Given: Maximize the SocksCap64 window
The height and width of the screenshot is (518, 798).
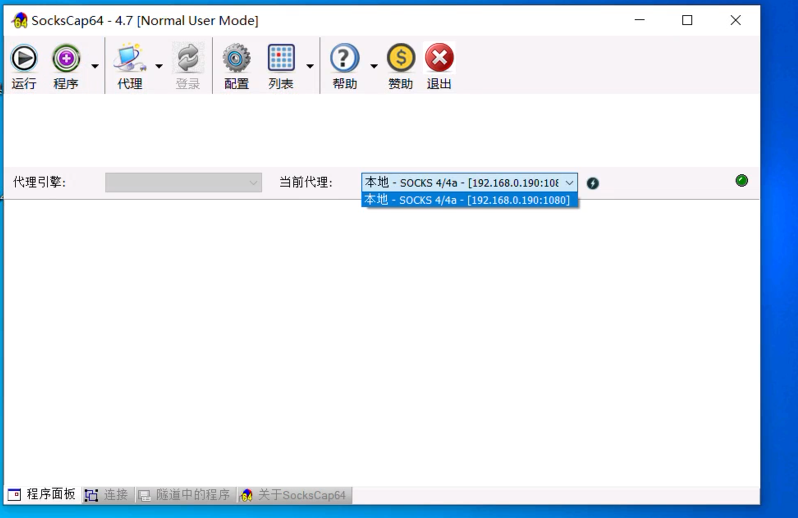Looking at the screenshot, I should (x=687, y=20).
